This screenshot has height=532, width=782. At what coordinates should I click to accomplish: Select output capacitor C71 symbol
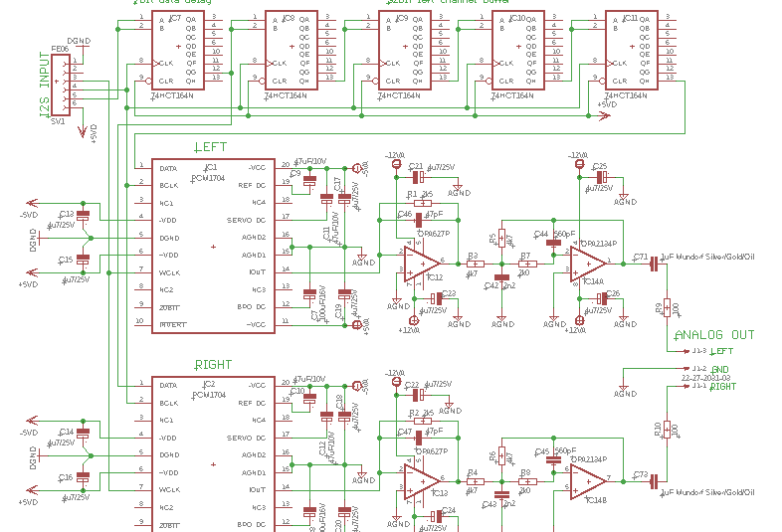coord(654,265)
